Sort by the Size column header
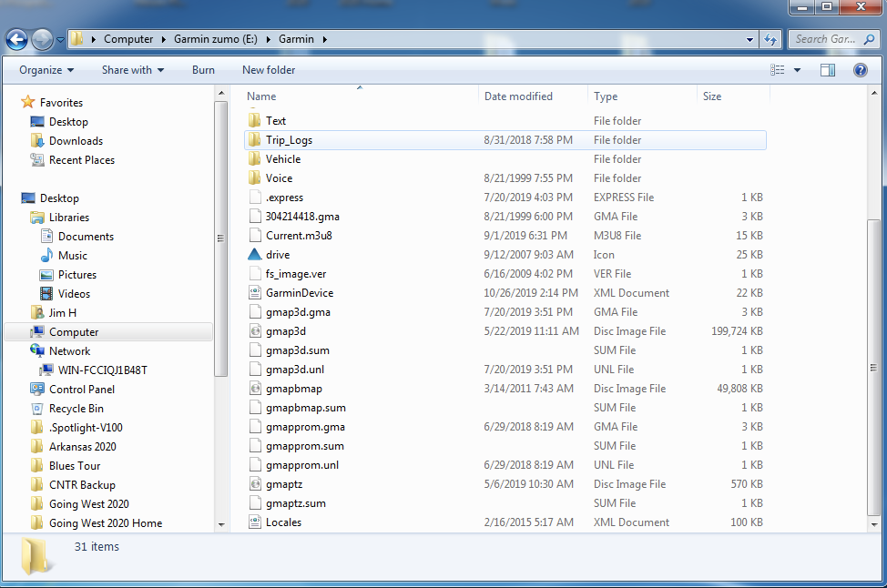The image size is (887, 588). 711,96
